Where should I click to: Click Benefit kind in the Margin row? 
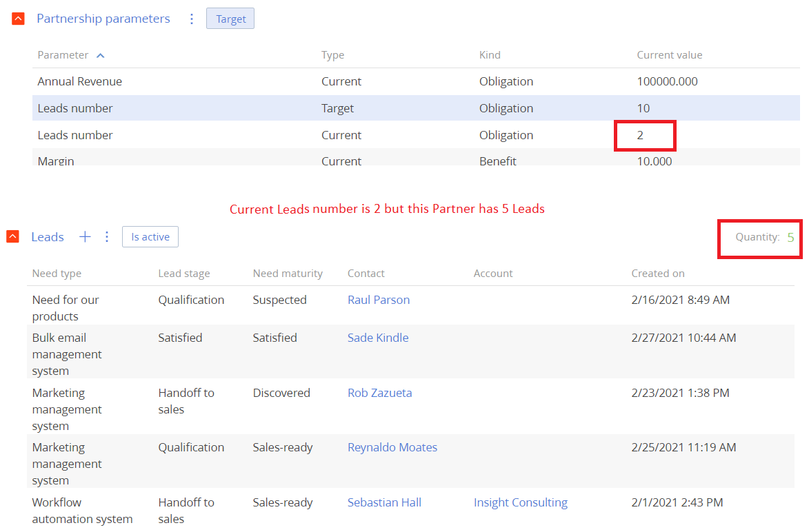pyautogui.click(x=498, y=161)
